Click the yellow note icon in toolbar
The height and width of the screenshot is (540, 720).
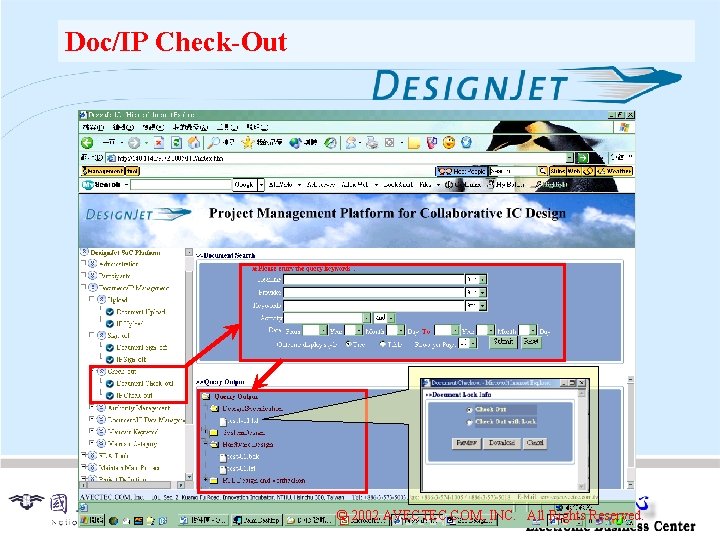point(414,143)
